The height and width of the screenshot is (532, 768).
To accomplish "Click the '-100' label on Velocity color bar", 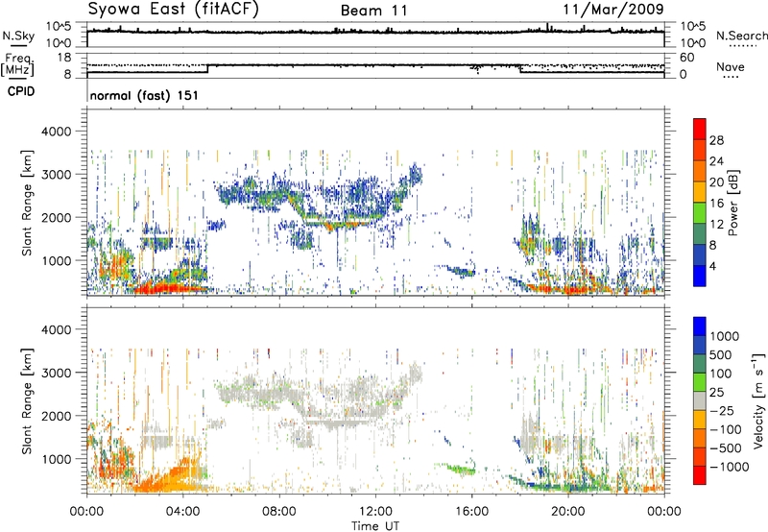I will (x=726, y=429).
